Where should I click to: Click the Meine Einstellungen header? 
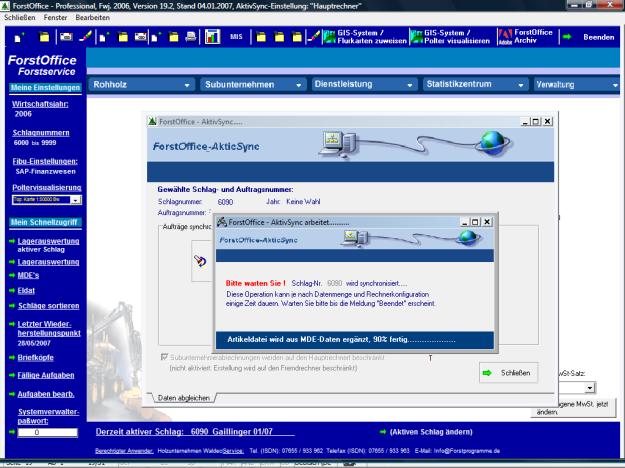coord(45,88)
